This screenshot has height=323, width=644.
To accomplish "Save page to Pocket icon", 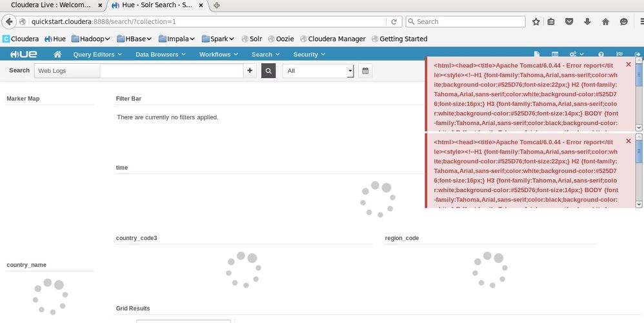I will [569, 22].
